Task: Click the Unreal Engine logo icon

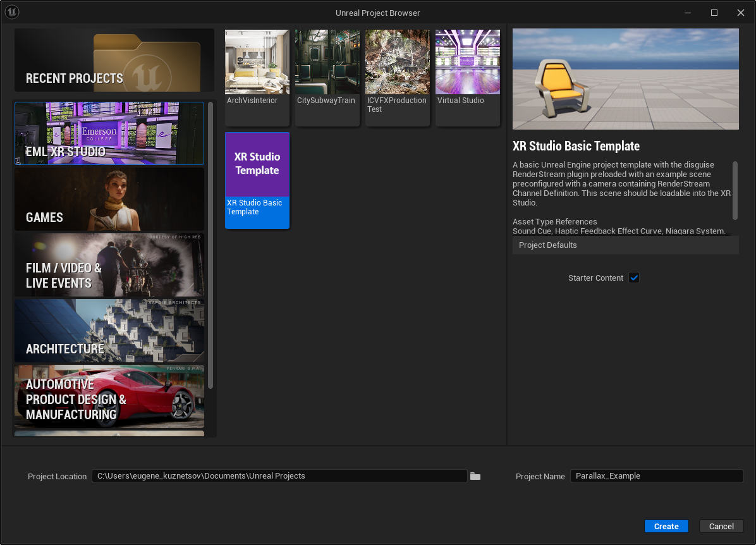Action: coord(11,12)
